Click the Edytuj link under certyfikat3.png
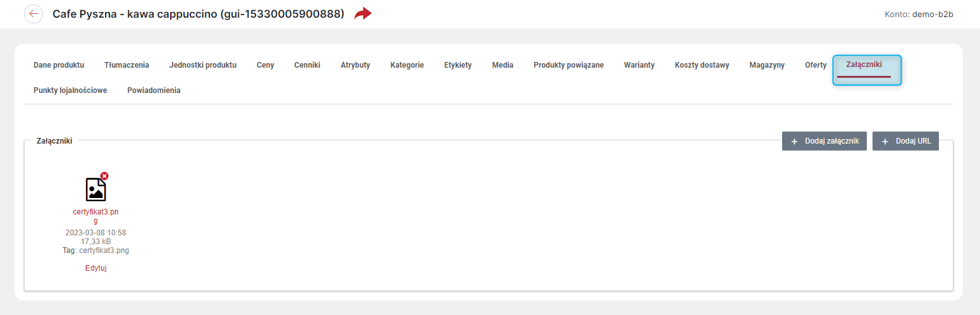Image resolution: width=980 pixels, height=315 pixels. (x=95, y=268)
